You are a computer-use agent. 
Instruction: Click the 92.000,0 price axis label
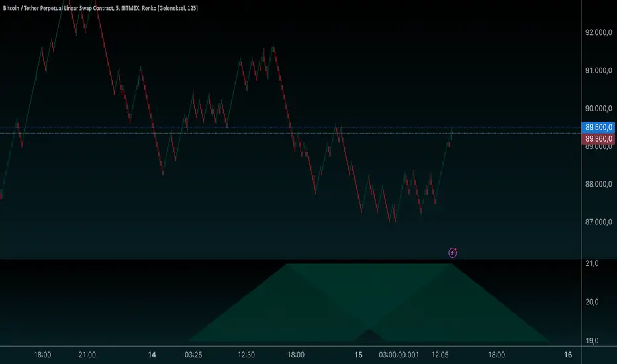pyautogui.click(x=598, y=32)
